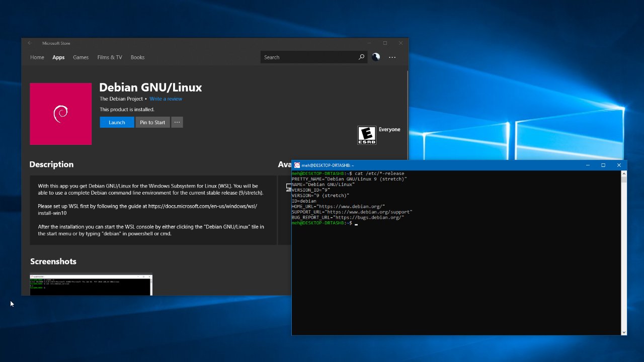Click the 'Debian GNU/Linux' app title
644x362 pixels.
tap(150, 87)
